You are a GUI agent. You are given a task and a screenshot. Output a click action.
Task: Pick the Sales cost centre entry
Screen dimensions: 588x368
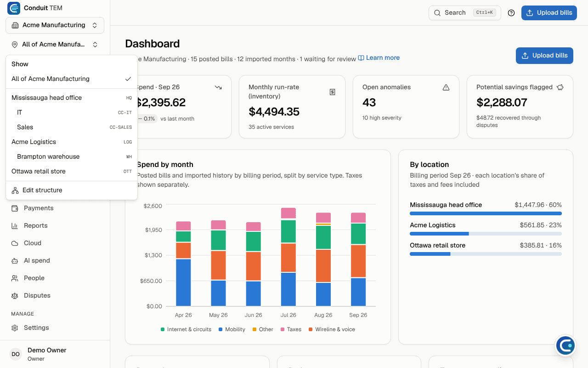pyautogui.click(x=72, y=127)
